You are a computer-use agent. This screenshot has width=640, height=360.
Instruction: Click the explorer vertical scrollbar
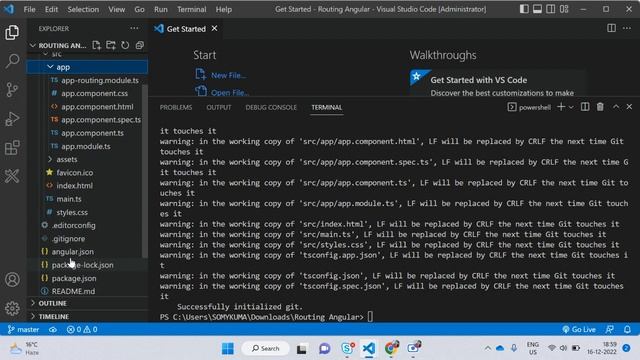[x=145, y=171]
